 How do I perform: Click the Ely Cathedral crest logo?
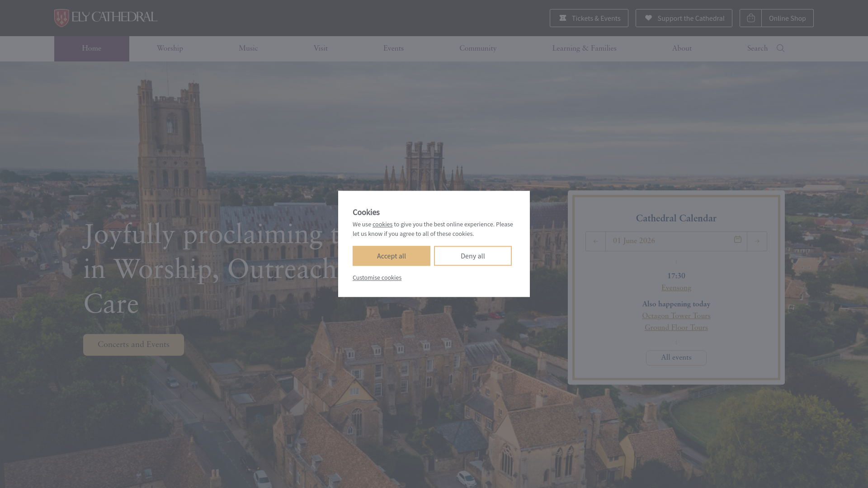(x=106, y=18)
